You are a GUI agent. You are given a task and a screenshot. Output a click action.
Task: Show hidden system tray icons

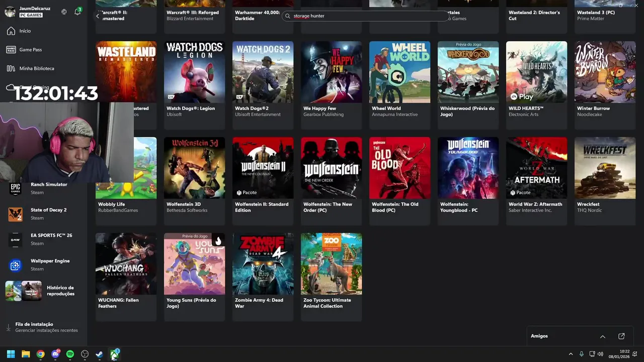click(x=571, y=354)
